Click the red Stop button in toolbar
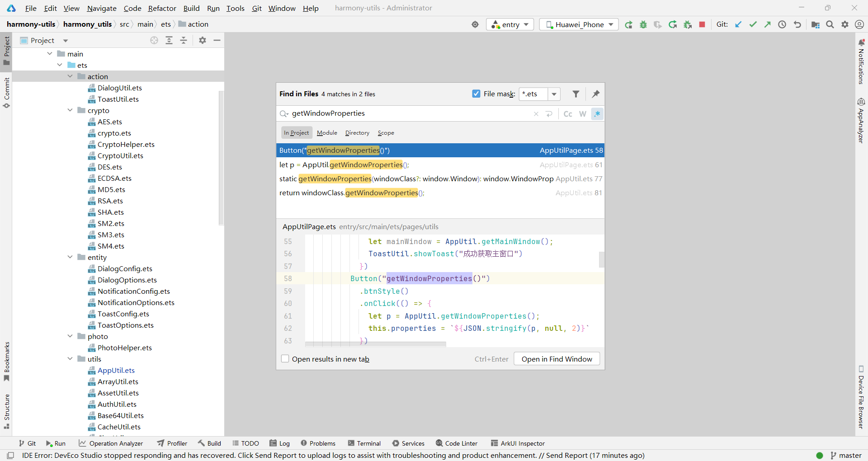868x461 pixels. (x=702, y=24)
